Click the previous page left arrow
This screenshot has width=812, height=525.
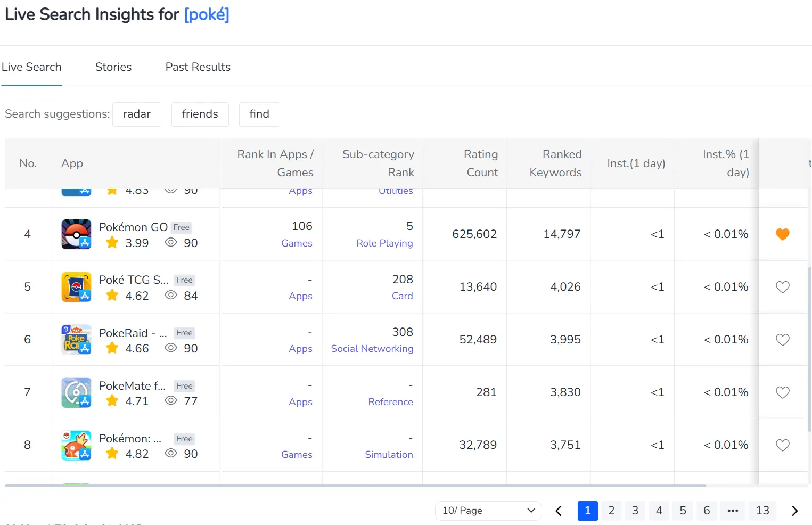pyautogui.click(x=559, y=511)
